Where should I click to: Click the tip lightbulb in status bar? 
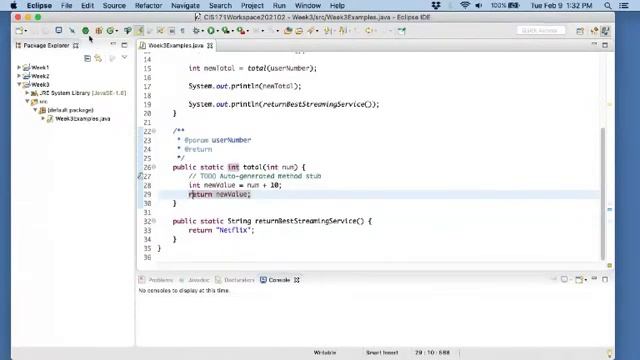[x=609, y=353]
